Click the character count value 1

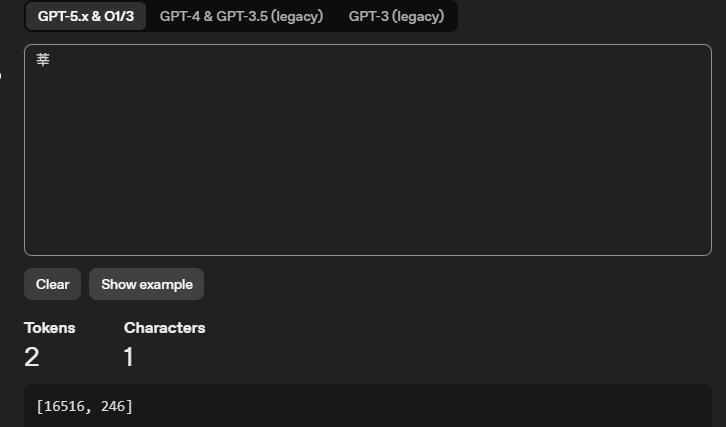129,357
